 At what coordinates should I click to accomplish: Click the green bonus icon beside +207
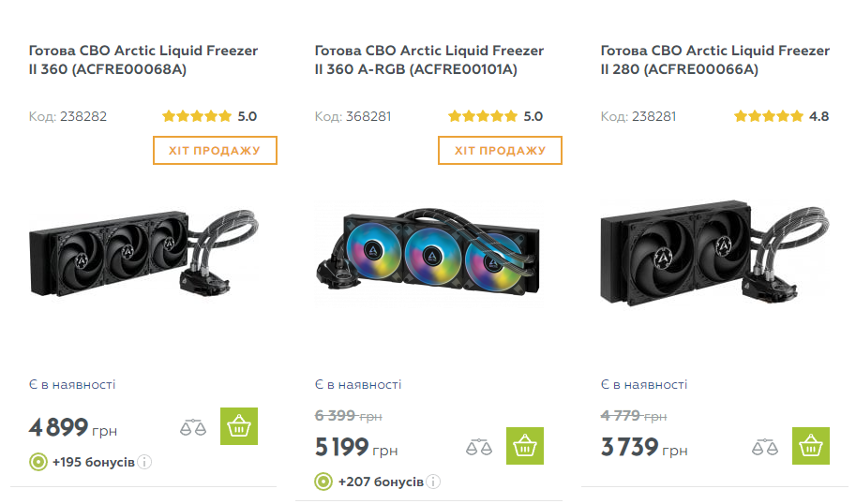click(323, 482)
